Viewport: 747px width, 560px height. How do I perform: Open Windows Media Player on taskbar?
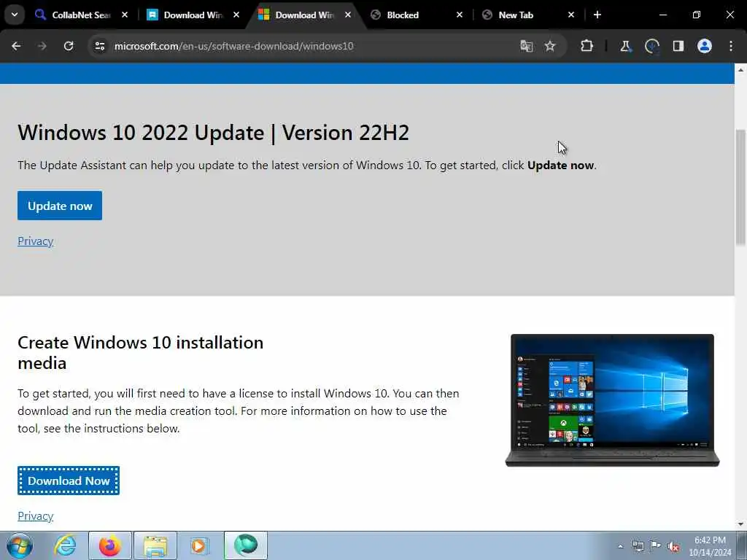[200, 545]
